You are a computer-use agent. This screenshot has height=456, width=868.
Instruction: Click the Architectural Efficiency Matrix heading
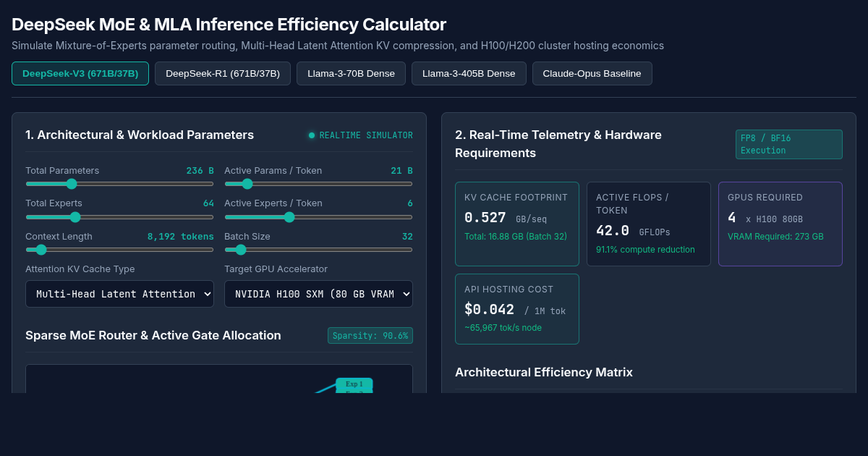pyautogui.click(x=544, y=372)
